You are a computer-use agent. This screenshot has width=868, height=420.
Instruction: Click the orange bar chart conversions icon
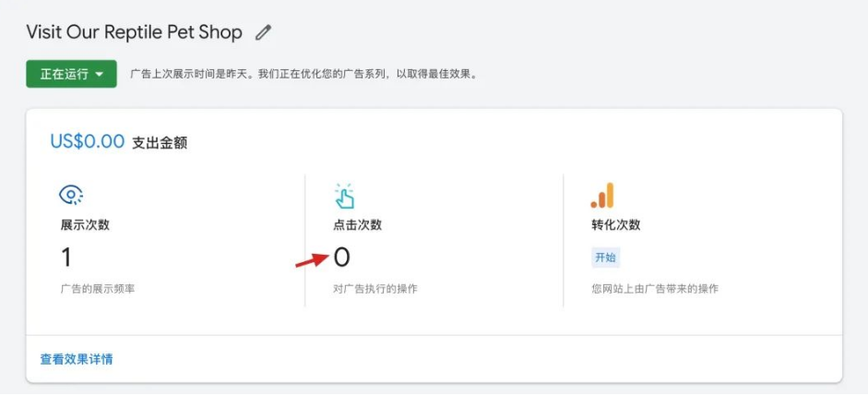(602, 196)
